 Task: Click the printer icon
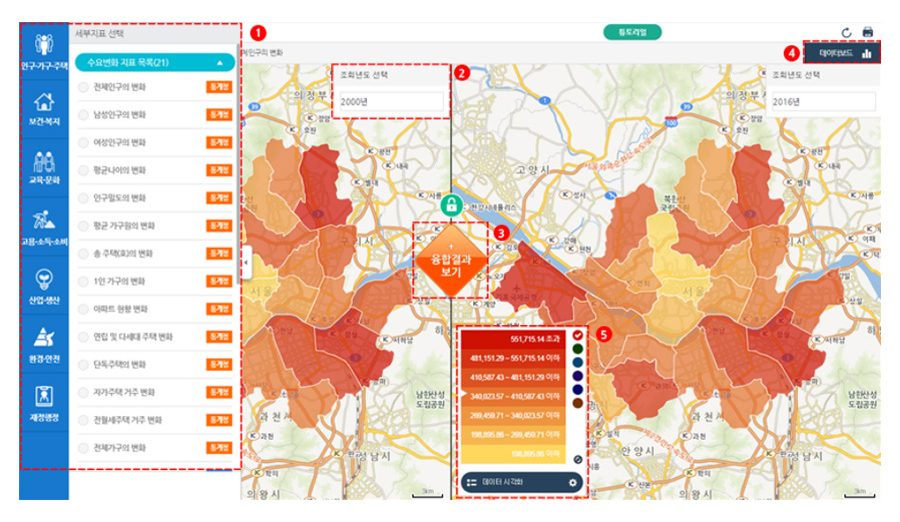tap(868, 32)
